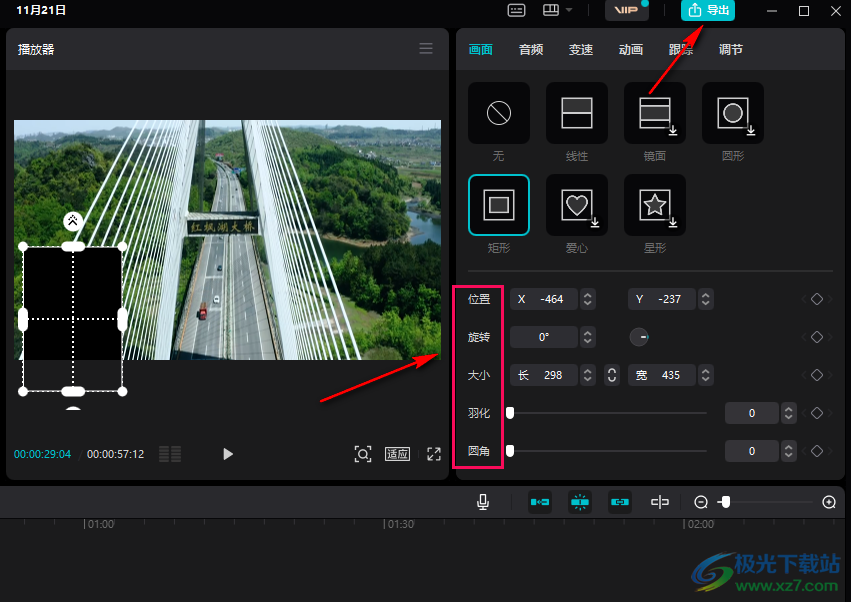The width and height of the screenshot is (851, 602).
Task: Click the microphone record icon
Action: coord(482,502)
